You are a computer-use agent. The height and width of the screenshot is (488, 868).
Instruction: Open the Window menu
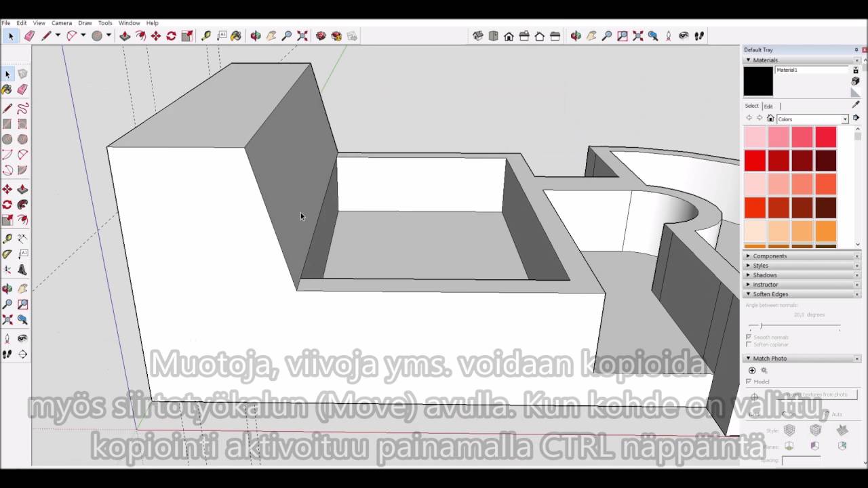tap(129, 23)
